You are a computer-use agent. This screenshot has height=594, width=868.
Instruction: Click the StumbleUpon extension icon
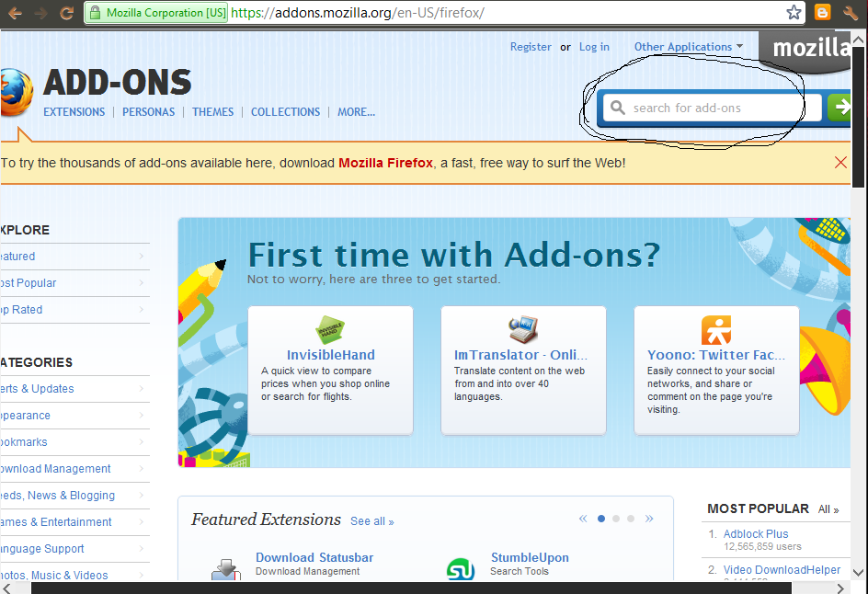coord(461,569)
